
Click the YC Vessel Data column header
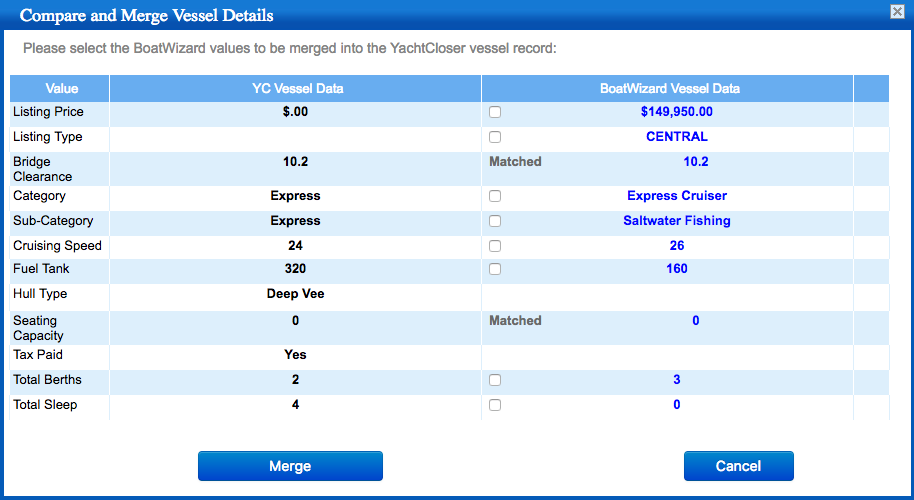click(x=296, y=89)
